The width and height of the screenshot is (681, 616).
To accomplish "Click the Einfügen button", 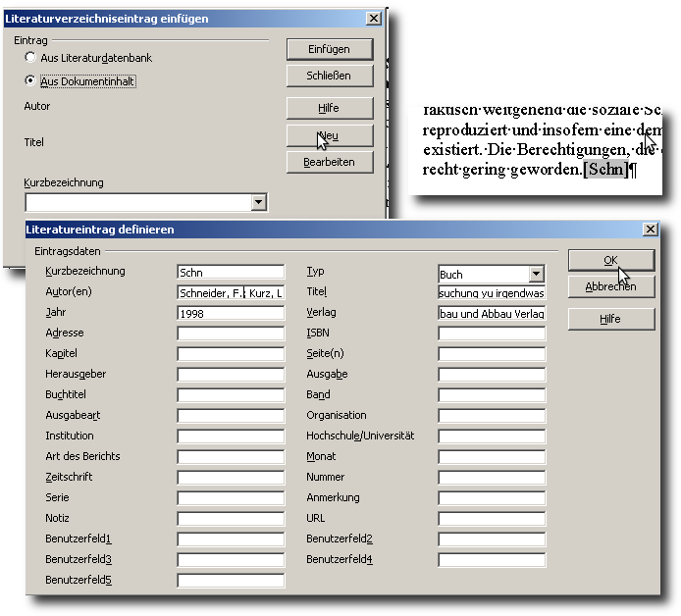I will click(330, 49).
